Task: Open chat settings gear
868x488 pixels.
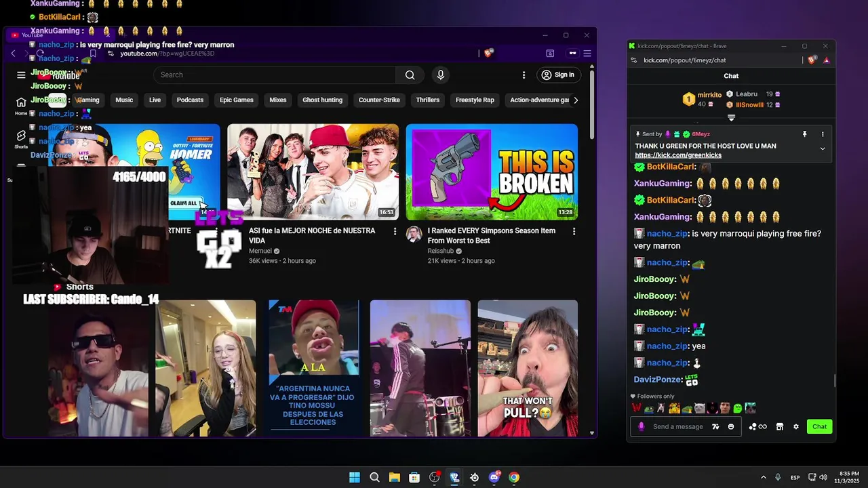Action: pos(796,426)
